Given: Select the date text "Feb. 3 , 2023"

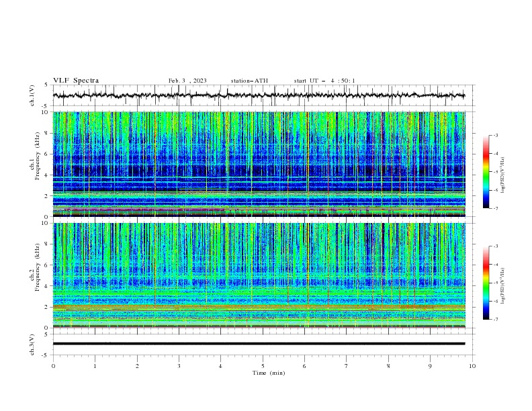Looking at the screenshot, I should (187, 81).
